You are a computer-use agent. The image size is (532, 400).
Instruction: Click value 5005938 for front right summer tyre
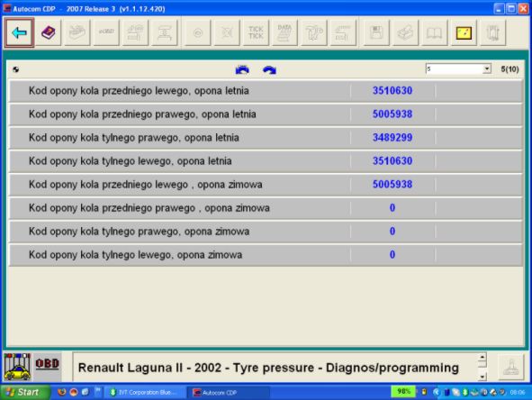392,114
